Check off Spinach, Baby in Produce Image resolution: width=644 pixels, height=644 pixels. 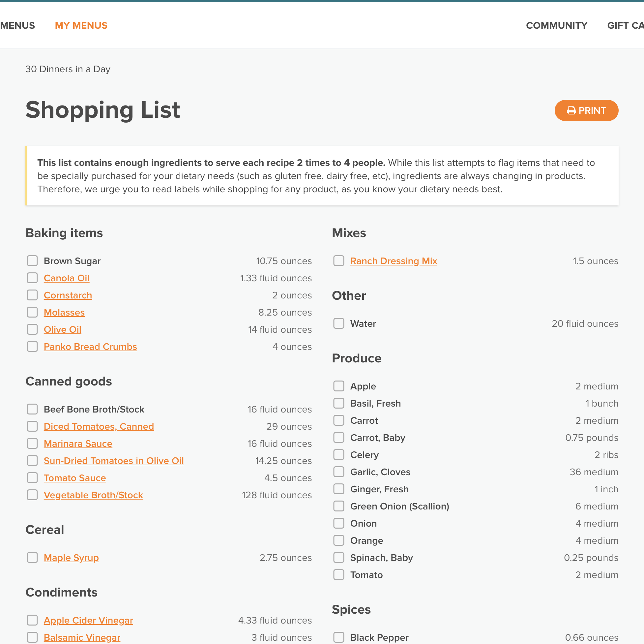[339, 557]
